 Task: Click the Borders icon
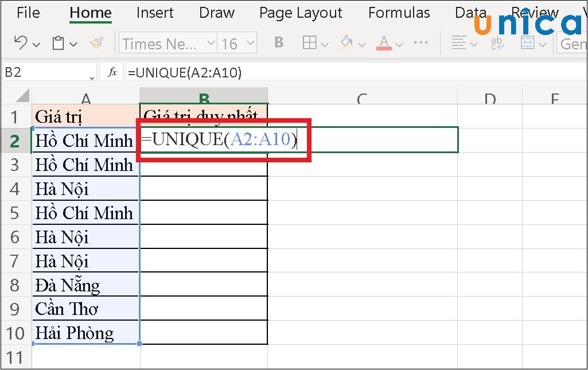click(309, 42)
